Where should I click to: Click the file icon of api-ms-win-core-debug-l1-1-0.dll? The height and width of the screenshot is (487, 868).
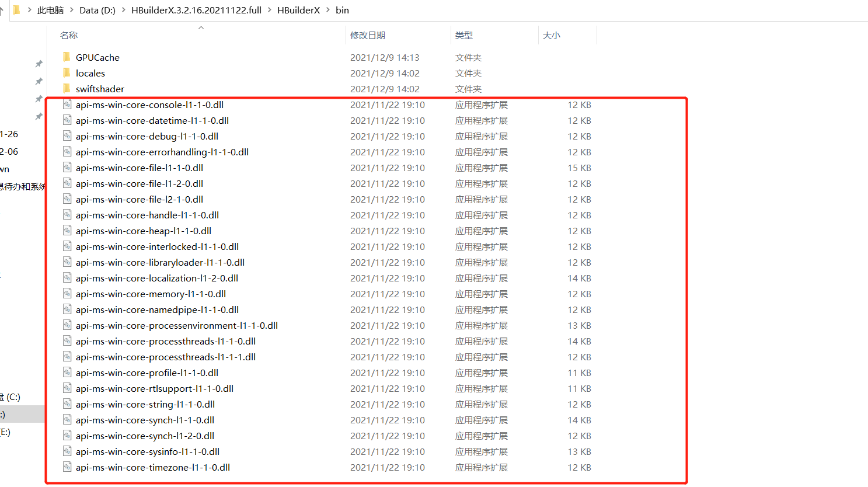[67, 136]
